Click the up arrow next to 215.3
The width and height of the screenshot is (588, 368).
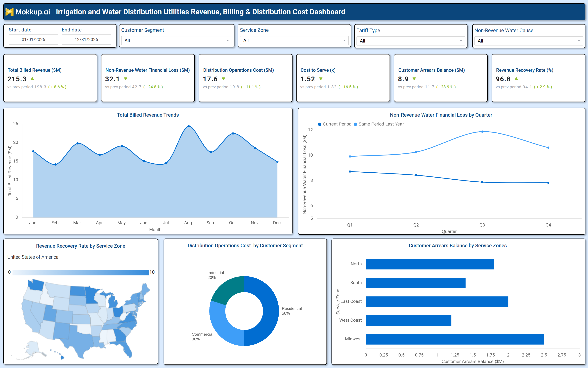(x=32, y=79)
